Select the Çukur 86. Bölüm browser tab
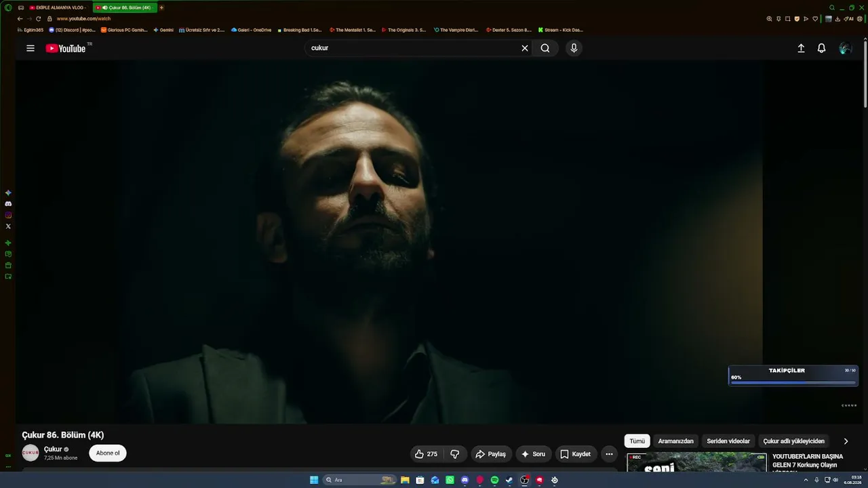The height and width of the screenshot is (488, 868). click(x=125, y=7)
